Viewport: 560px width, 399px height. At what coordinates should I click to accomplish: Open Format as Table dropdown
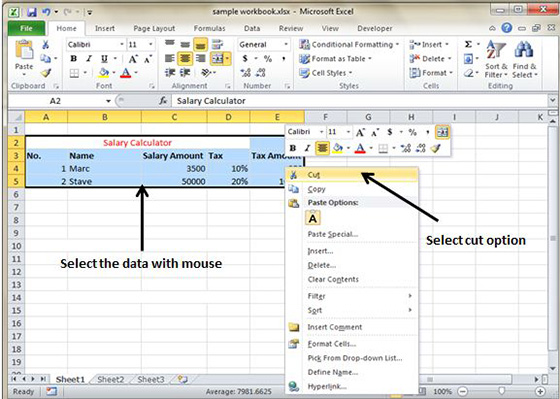click(x=335, y=59)
